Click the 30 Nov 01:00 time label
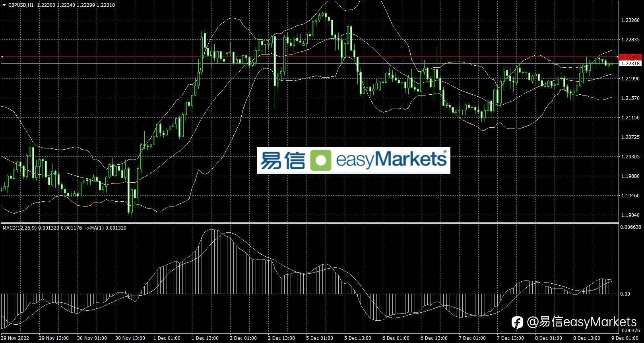Image resolution: width=644 pixels, height=343 pixels. pos(92,338)
